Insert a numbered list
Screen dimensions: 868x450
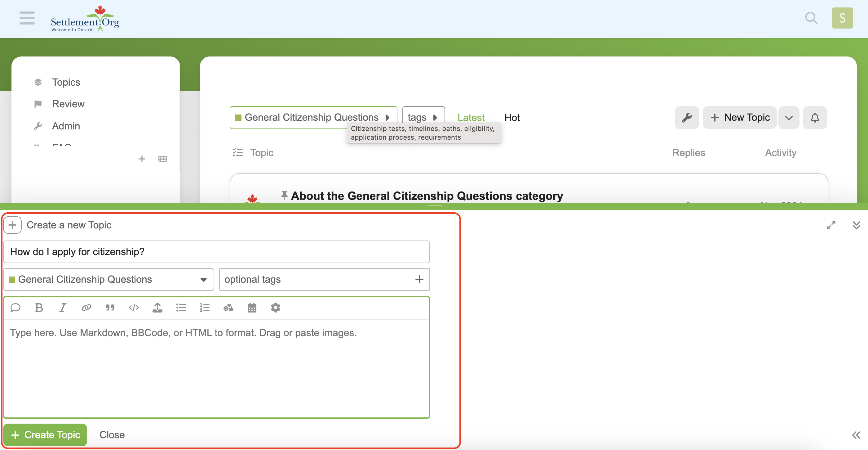tap(205, 307)
